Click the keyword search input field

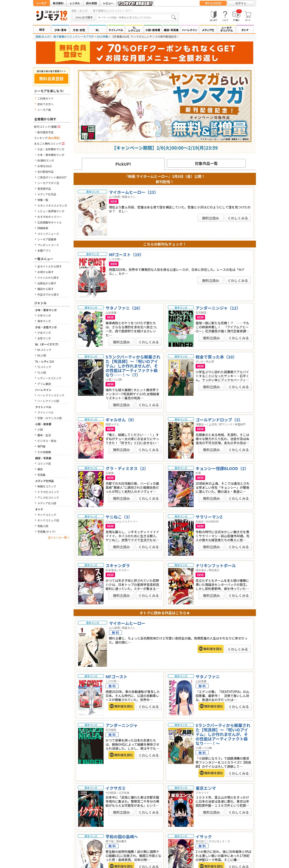[133, 17]
